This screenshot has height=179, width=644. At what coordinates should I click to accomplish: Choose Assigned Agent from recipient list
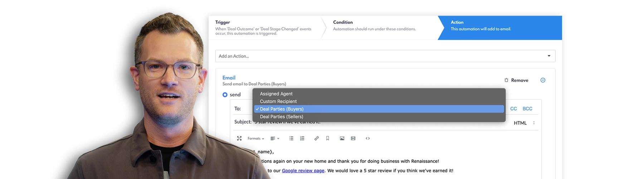(x=276, y=94)
